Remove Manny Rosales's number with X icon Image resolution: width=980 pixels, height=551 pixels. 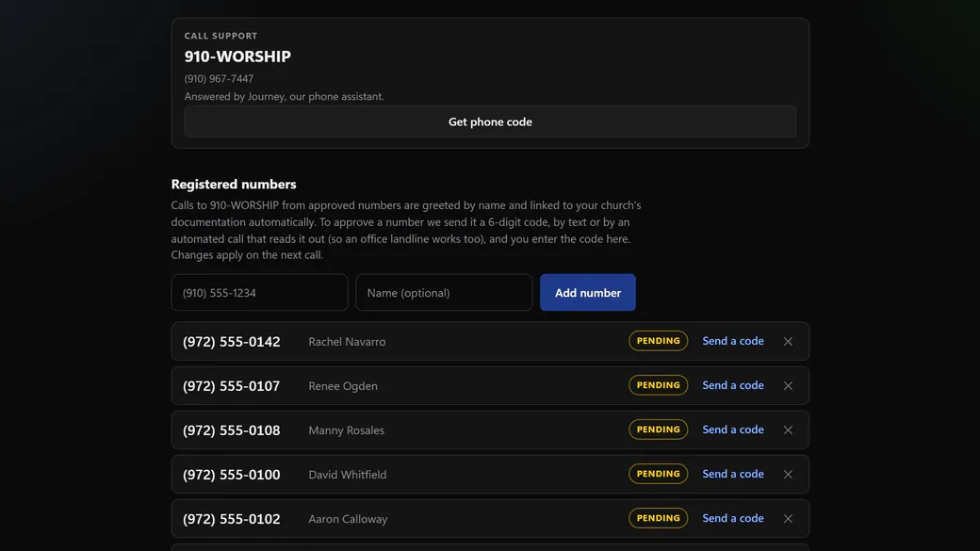788,430
